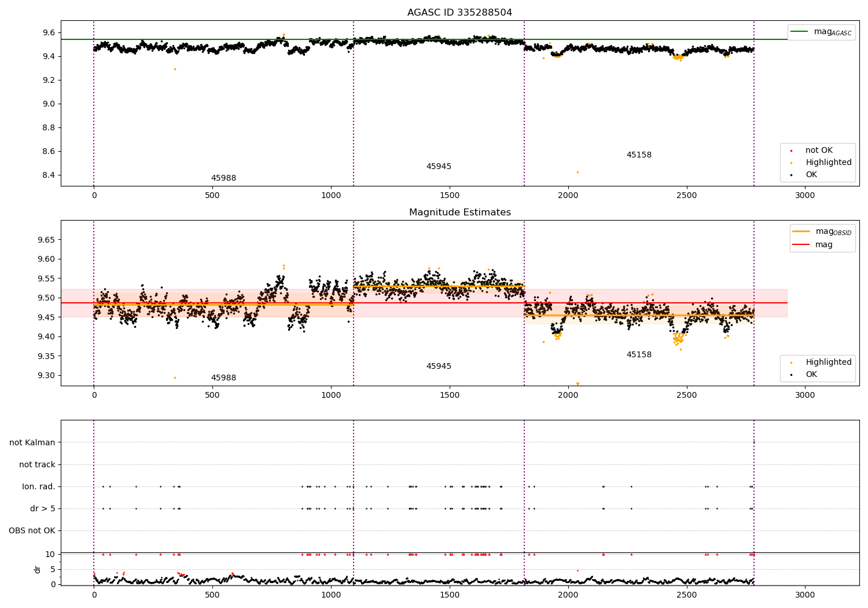
Task: Click the title 'AGASC ID 335288504'
Action: coord(459,13)
